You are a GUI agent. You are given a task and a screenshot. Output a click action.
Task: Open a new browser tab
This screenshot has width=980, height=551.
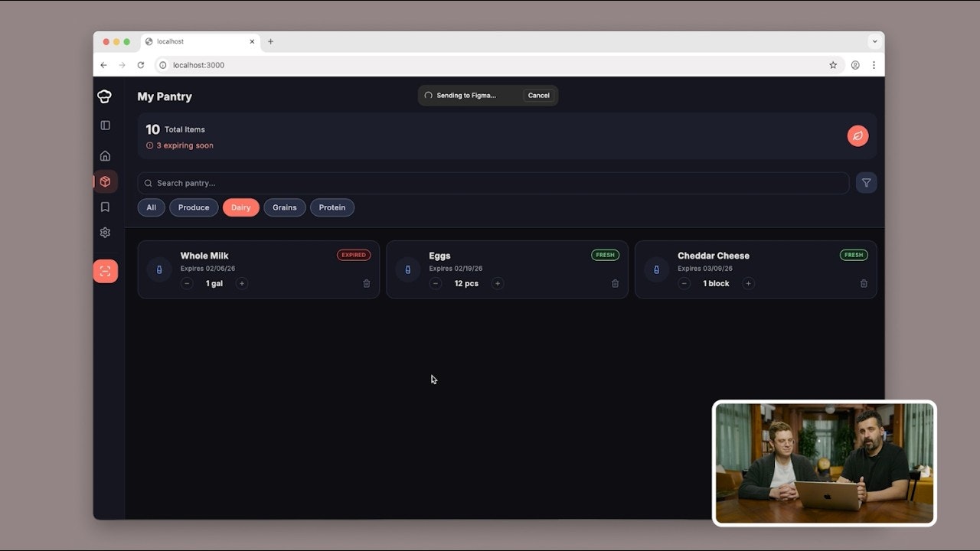270,41
